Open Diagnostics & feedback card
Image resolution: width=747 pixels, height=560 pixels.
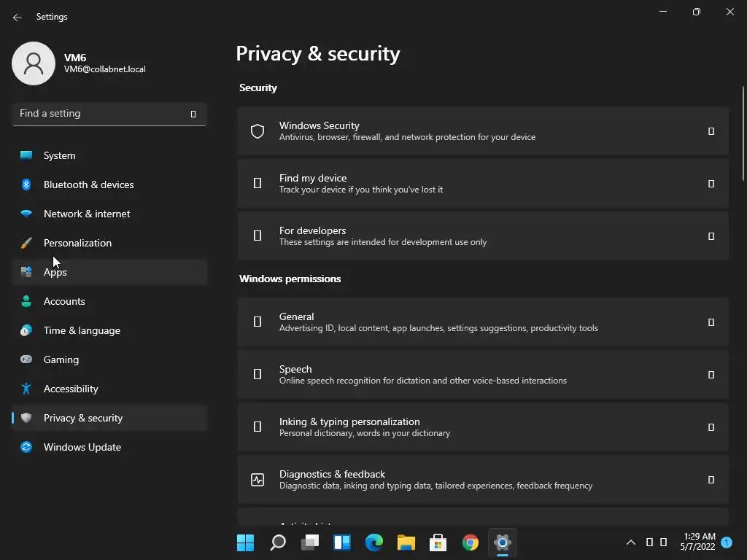pyautogui.click(x=483, y=480)
